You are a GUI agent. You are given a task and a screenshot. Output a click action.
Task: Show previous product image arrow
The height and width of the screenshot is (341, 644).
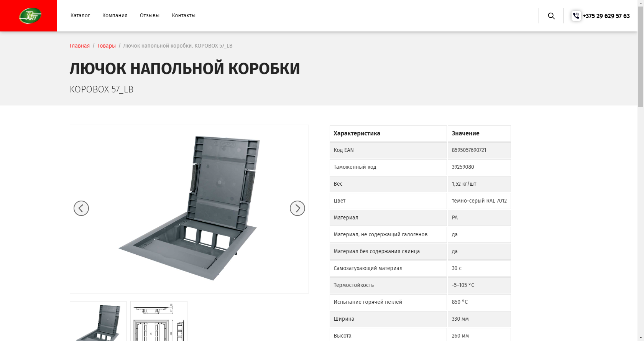click(x=81, y=208)
